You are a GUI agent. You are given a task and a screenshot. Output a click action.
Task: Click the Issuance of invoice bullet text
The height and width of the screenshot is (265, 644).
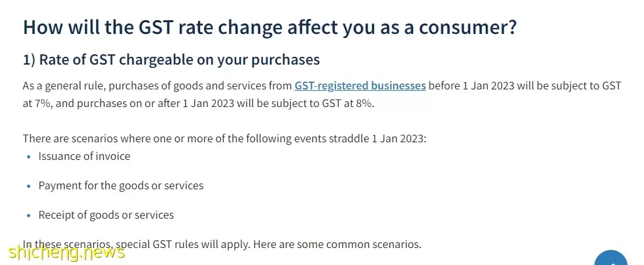coord(84,156)
